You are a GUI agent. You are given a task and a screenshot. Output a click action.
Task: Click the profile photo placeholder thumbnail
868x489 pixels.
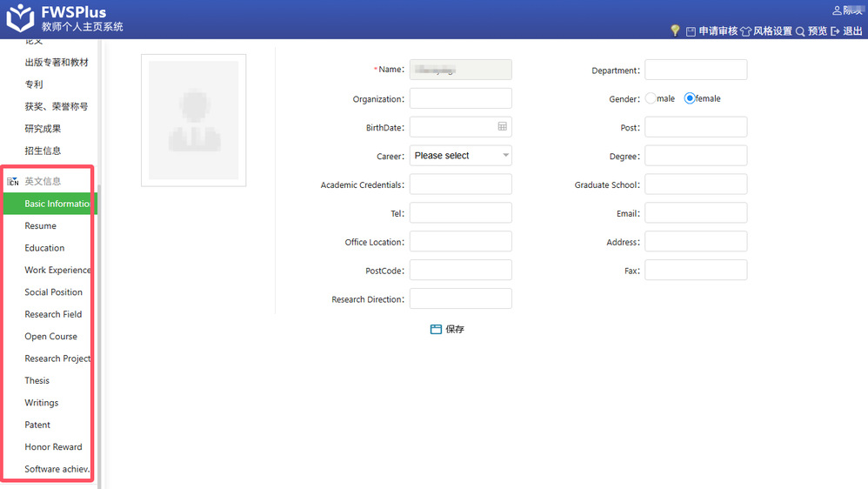tap(193, 120)
